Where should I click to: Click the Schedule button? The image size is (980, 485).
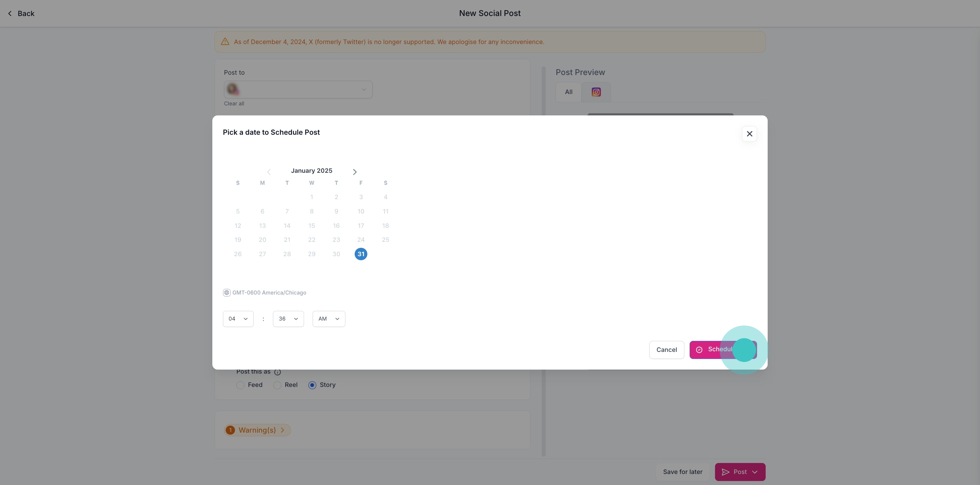[722, 350]
